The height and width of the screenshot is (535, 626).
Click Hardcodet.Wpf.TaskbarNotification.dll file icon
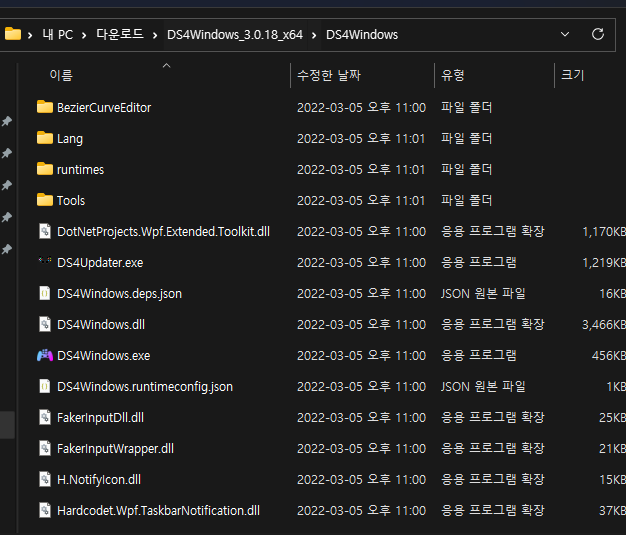45,510
